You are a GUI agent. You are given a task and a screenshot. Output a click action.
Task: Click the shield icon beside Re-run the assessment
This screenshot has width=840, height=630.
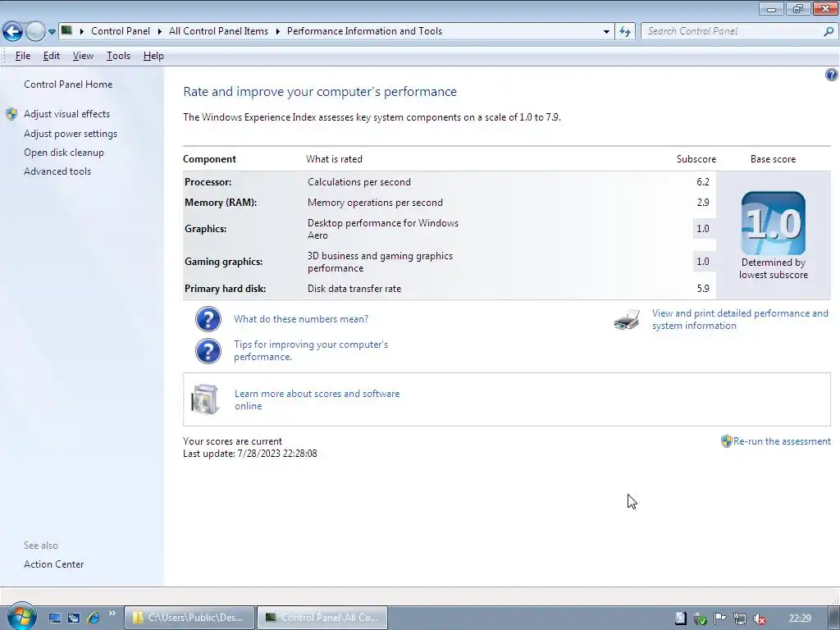tap(727, 441)
